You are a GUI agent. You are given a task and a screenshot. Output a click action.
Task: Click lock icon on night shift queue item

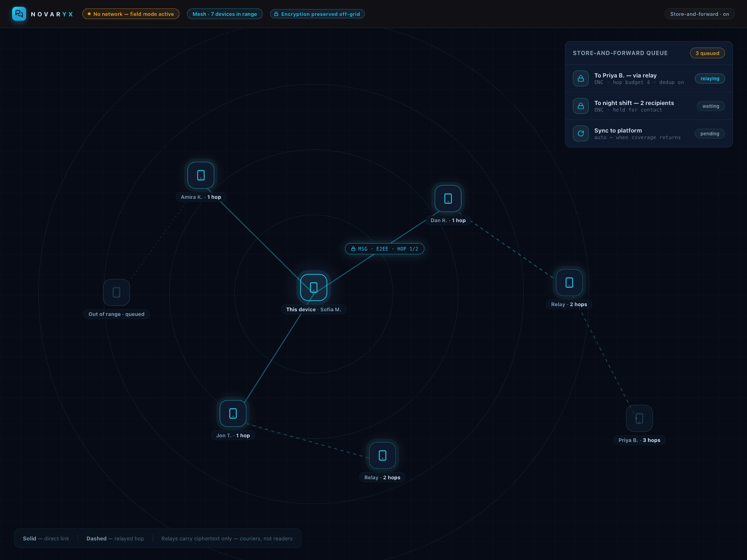[581, 106]
